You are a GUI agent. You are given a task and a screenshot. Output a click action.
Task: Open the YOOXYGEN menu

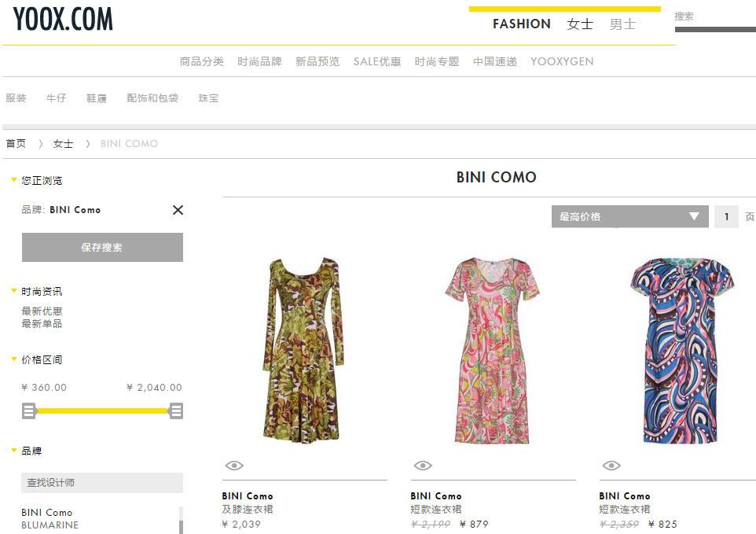point(562,62)
